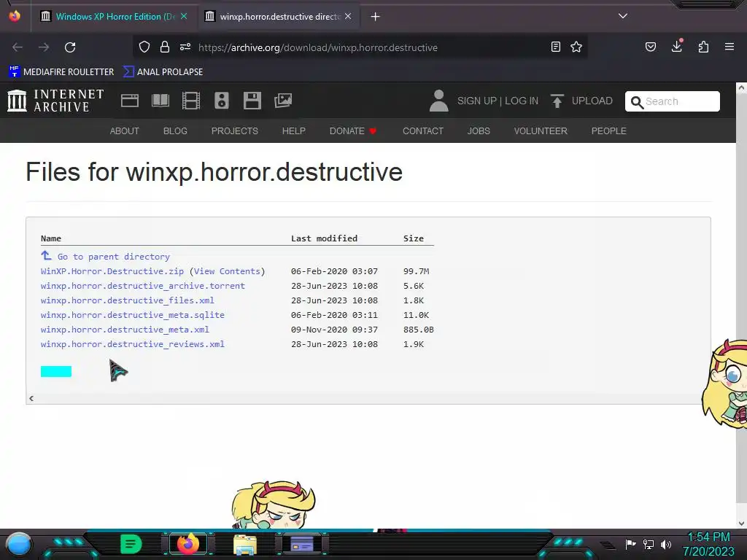Viewport: 747px width, 560px height.
Task: Close the winxp.horror.destructive directory tab
Action: [348, 16]
